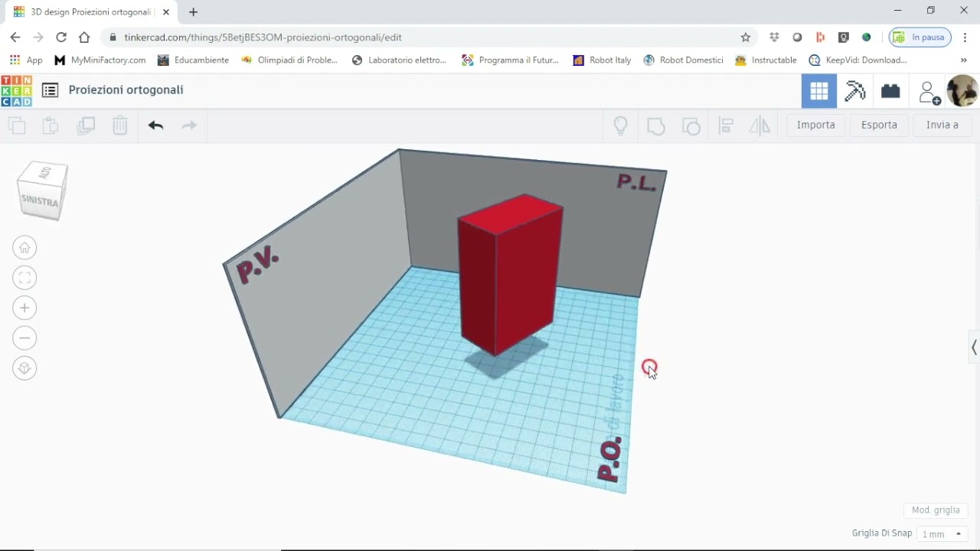Click the Paste tool icon

51,126
